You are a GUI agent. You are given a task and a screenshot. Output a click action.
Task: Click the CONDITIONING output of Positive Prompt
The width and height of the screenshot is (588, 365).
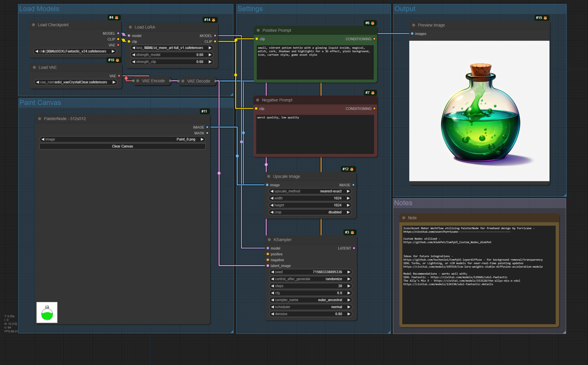coord(374,38)
